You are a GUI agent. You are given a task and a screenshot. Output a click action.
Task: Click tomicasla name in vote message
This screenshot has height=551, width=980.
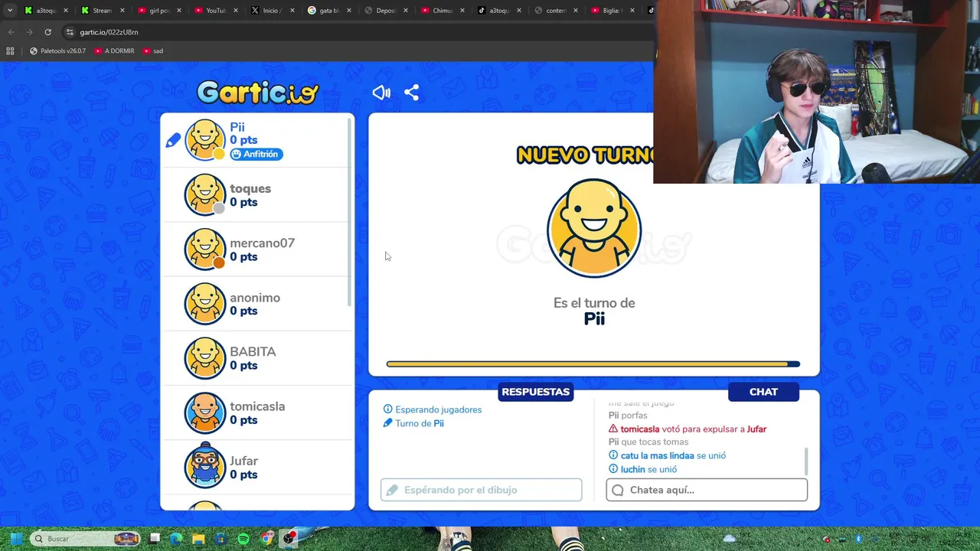point(640,429)
